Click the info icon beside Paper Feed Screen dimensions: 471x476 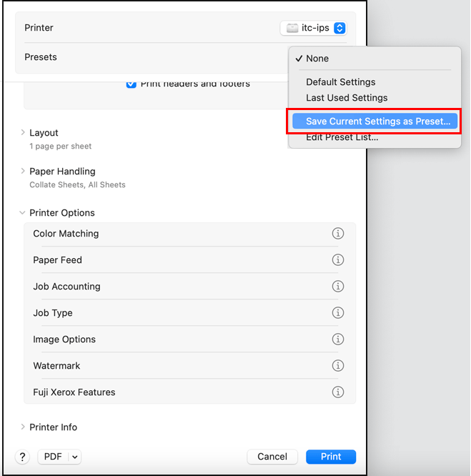click(338, 260)
